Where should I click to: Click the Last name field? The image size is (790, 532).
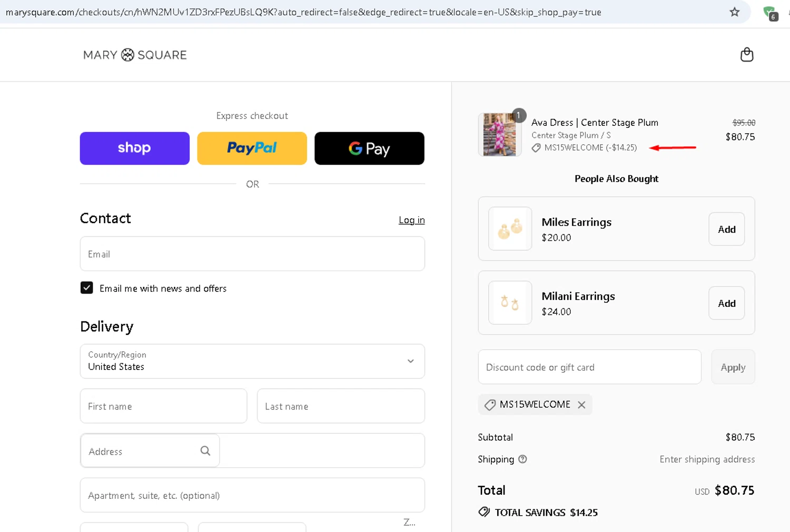click(x=341, y=406)
